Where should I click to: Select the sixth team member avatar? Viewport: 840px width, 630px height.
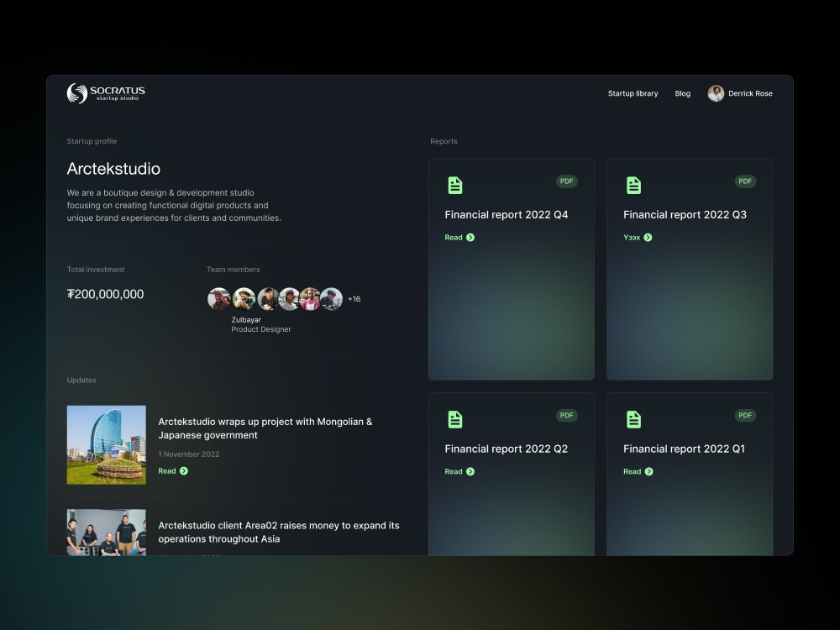[x=332, y=299]
